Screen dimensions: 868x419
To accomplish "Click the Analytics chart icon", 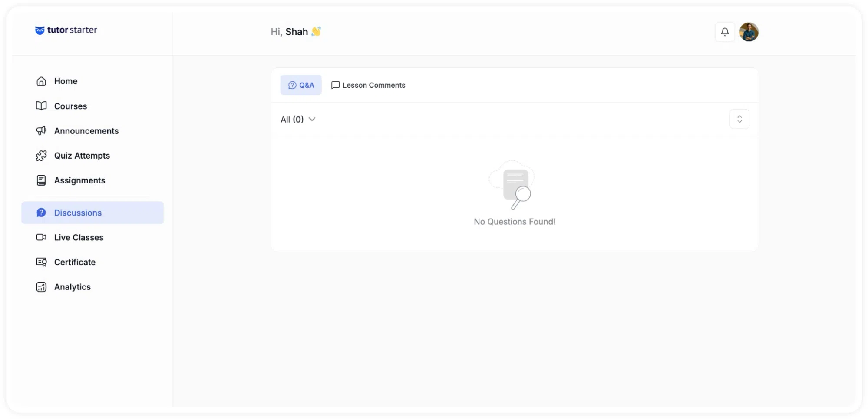I will (x=41, y=287).
